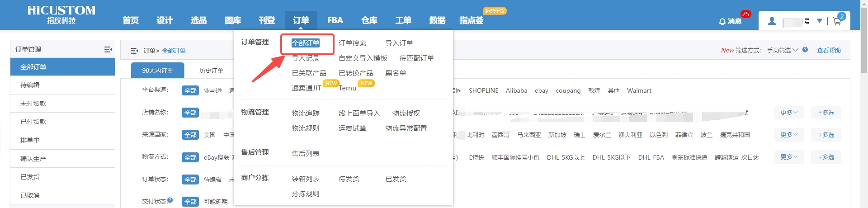Image resolution: width=868 pixels, height=208 pixels.
Task: Select 全部 in the 订单状态 filter
Action: (x=190, y=180)
